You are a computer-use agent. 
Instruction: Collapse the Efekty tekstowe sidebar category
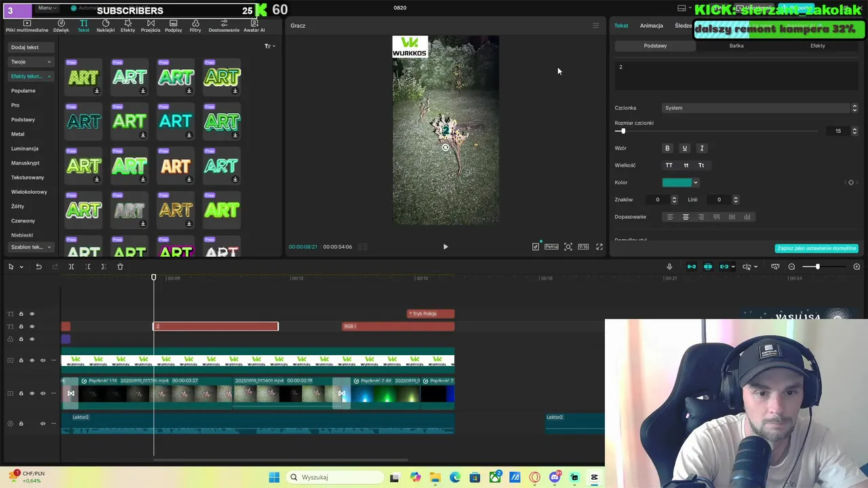[x=31, y=76]
